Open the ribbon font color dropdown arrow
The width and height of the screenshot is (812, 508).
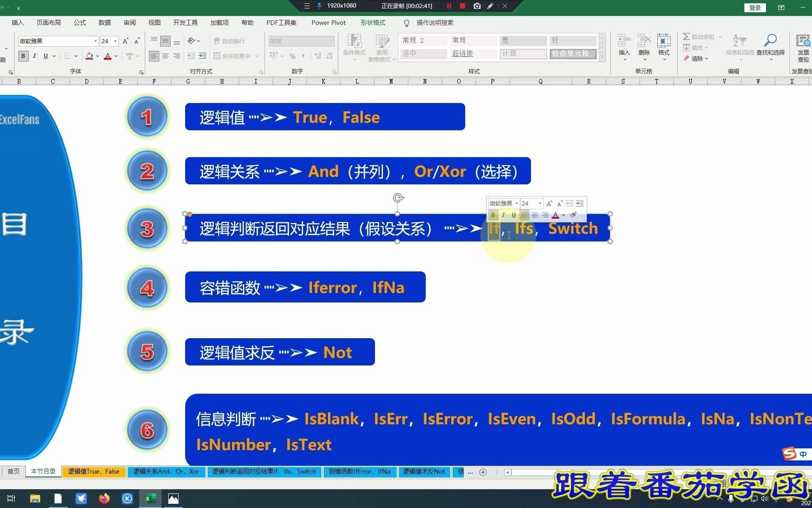pos(116,56)
